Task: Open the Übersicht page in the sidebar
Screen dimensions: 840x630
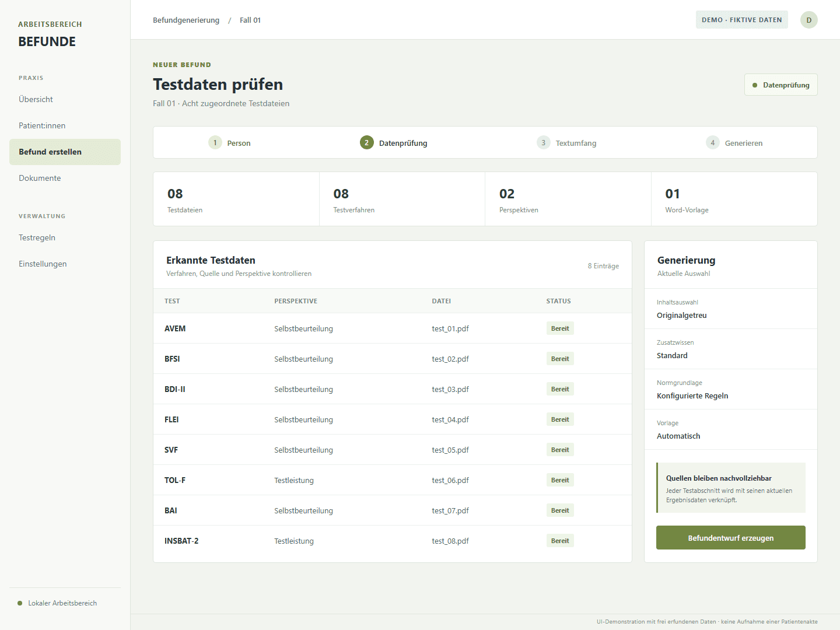Action: [65, 99]
